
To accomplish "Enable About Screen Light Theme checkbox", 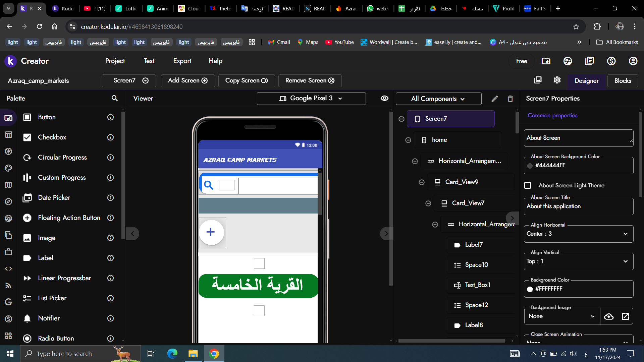I will click(x=528, y=185).
